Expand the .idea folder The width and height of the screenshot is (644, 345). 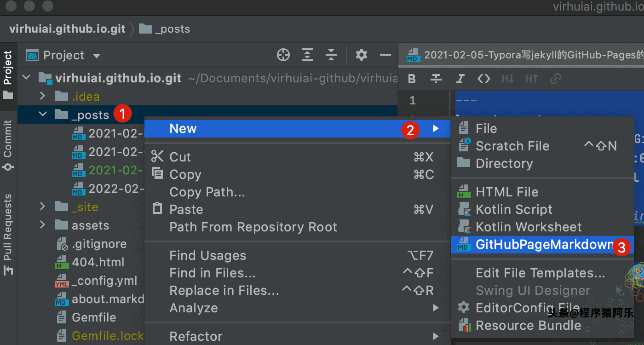click(x=43, y=97)
